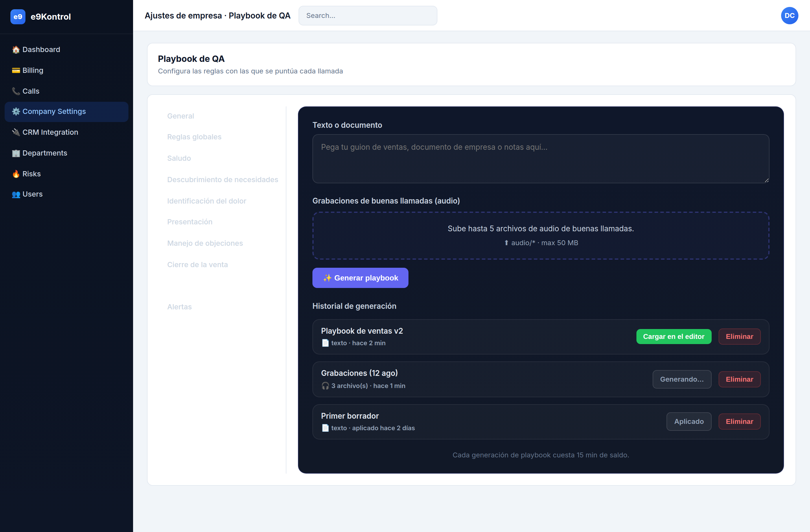The height and width of the screenshot is (532, 810).
Task: Open the Alertas tab
Action: pos(179,307)
